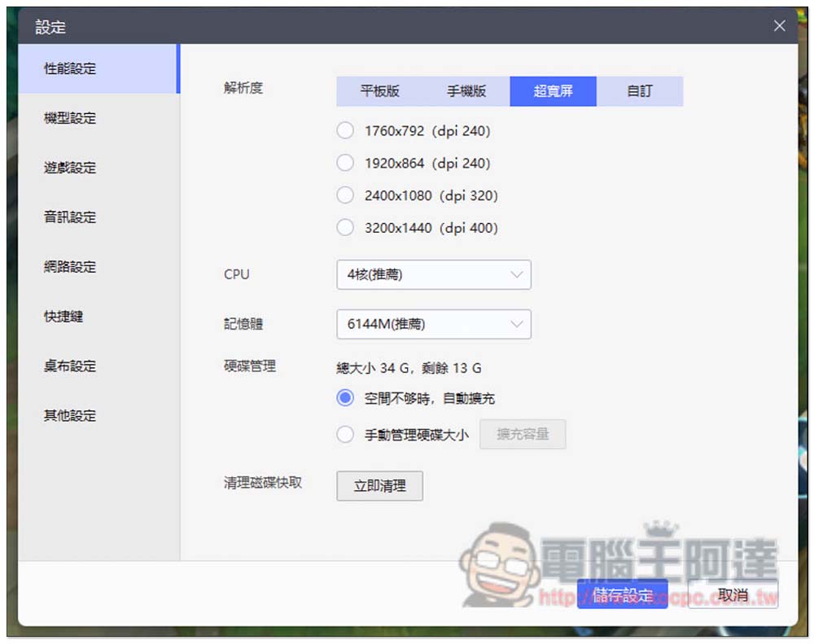Enable 空間不夠時，自動擴充 option
The width and height of the screenshot is (814, 644).
point(345,398)
